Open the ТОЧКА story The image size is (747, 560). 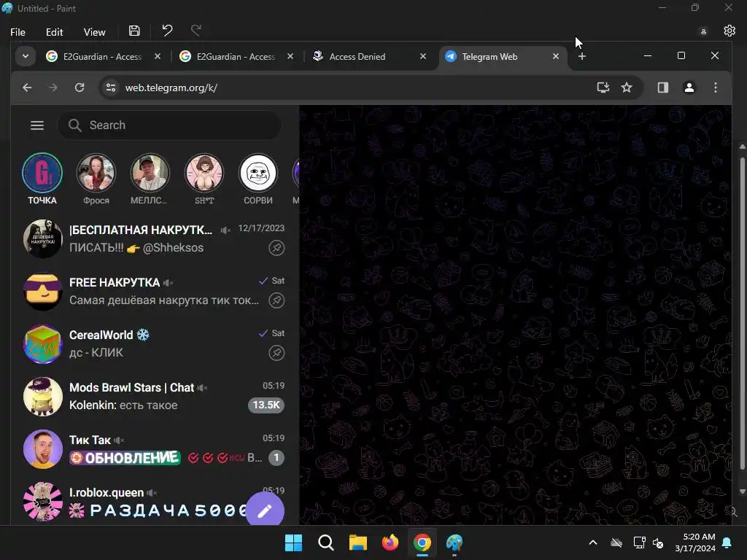pyautogui.click(x=42, y=179)
